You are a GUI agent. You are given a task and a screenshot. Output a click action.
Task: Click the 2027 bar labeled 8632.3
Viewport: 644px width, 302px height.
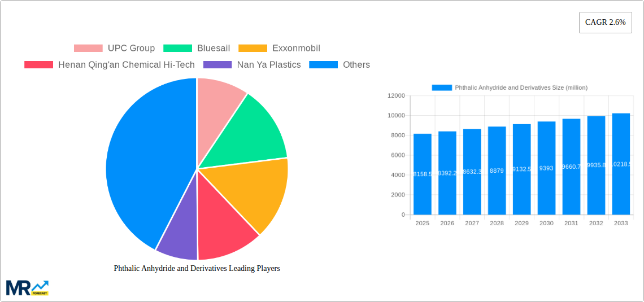pos(472,172)
